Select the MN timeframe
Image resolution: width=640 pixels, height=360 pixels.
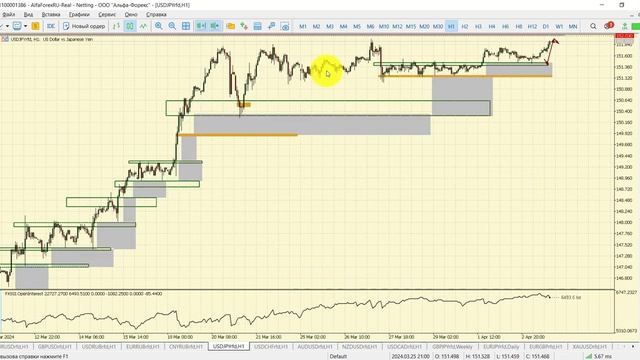573,26
